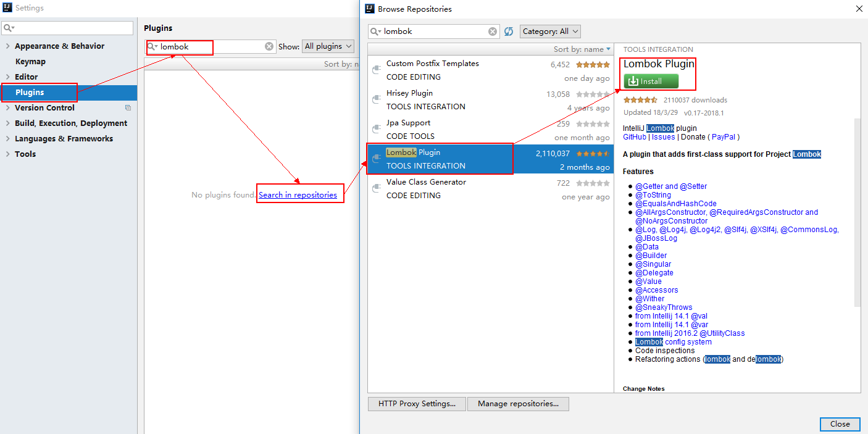The height and width of the screenshot is (434, 868).
Task: Open the Lombok config system link
Action: click(674, 342)
